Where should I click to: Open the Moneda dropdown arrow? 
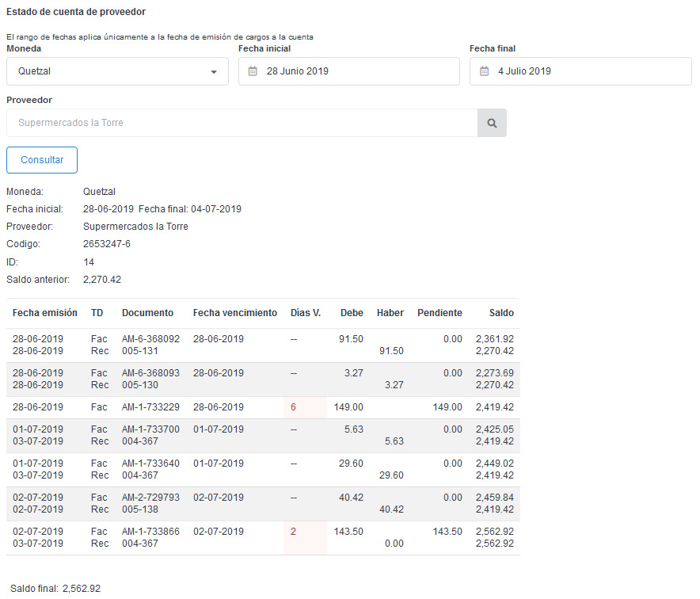point(214,72)
